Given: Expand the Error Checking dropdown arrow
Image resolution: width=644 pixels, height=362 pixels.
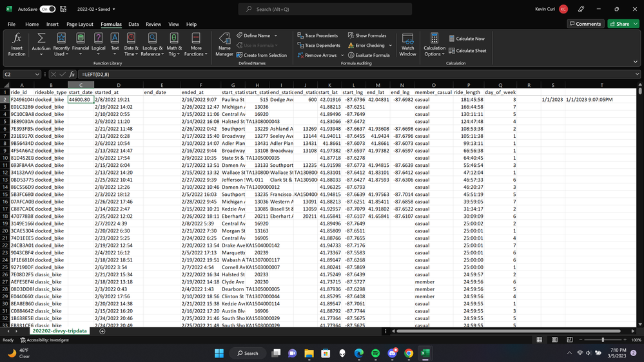Looking at the screenshot, I should coord(390,46).
